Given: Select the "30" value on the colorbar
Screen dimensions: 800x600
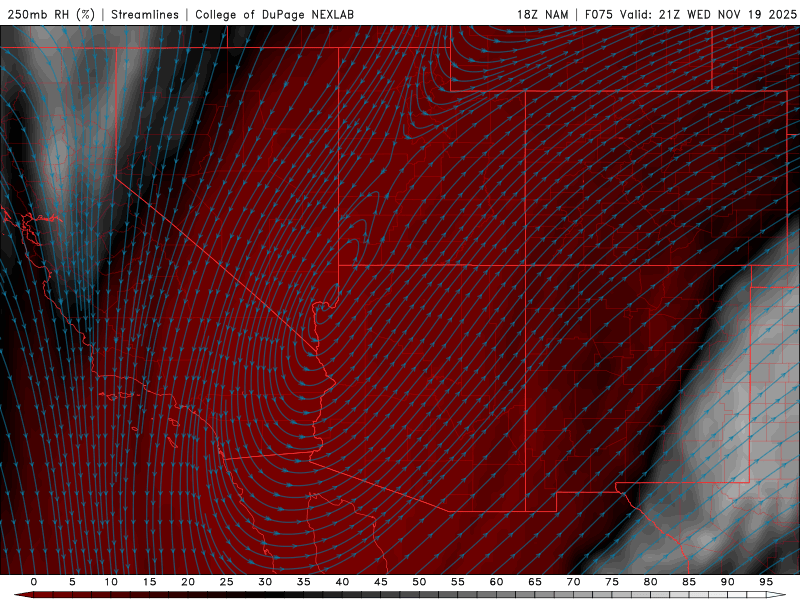Looking at the screenshot, I should [265, 582].
